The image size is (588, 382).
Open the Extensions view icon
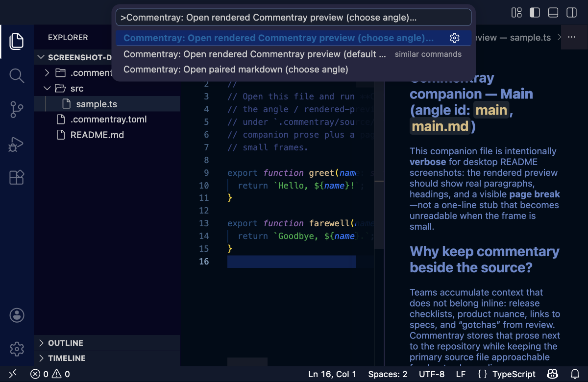coord(17,177)
